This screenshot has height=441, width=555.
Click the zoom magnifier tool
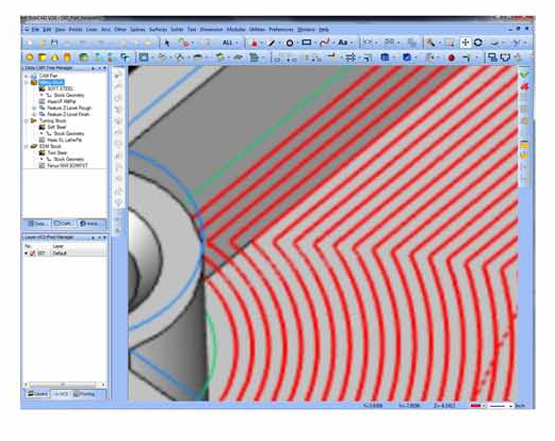[x=430, y=43]
